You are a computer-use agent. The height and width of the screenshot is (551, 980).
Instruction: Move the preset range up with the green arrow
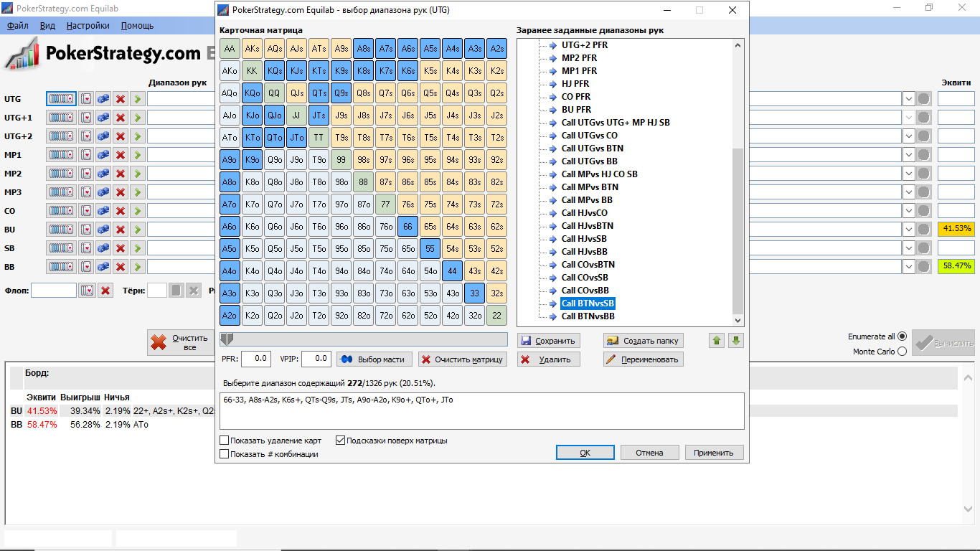coord(717,340)
